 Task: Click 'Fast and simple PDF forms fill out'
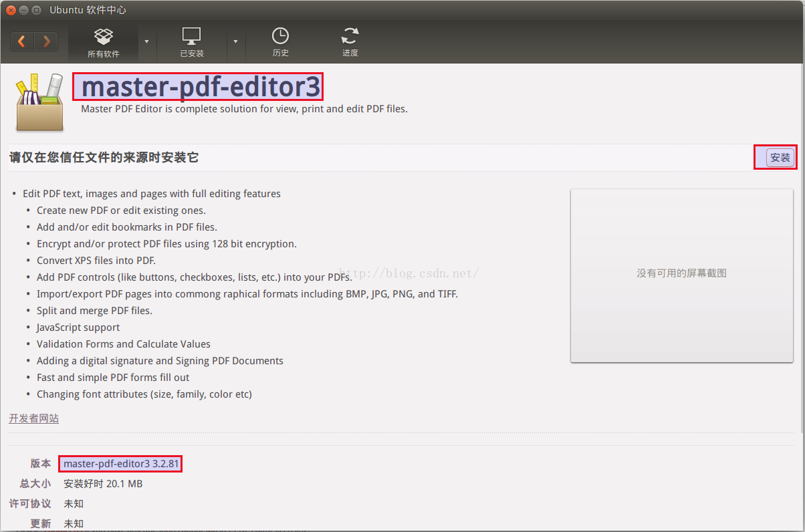113,378
